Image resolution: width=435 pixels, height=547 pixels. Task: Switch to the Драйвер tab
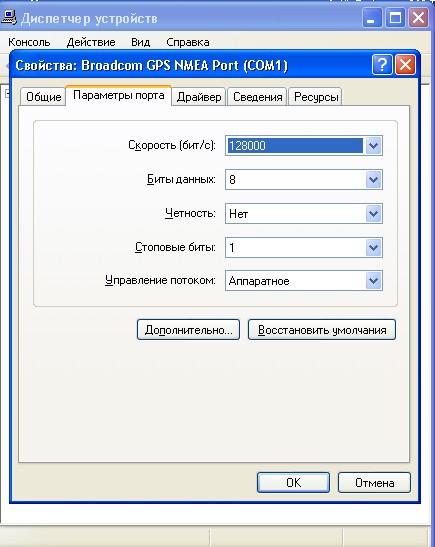[x=199, y=97]
